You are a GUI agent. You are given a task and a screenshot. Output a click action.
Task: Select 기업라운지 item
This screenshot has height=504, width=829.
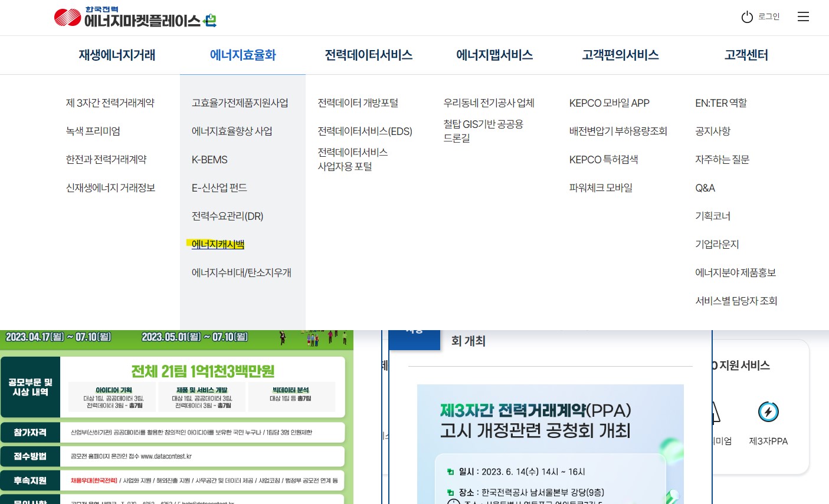(717, 245)
